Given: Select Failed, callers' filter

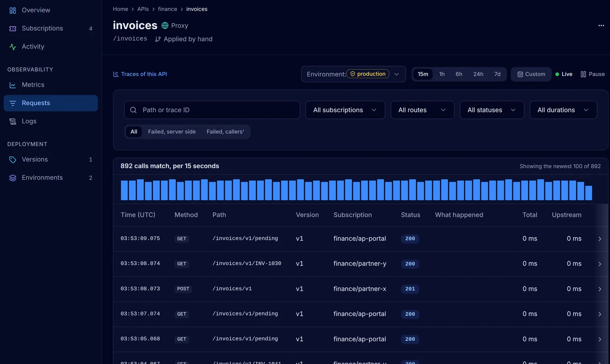Looking at the screenshot, I should [225, 132].
